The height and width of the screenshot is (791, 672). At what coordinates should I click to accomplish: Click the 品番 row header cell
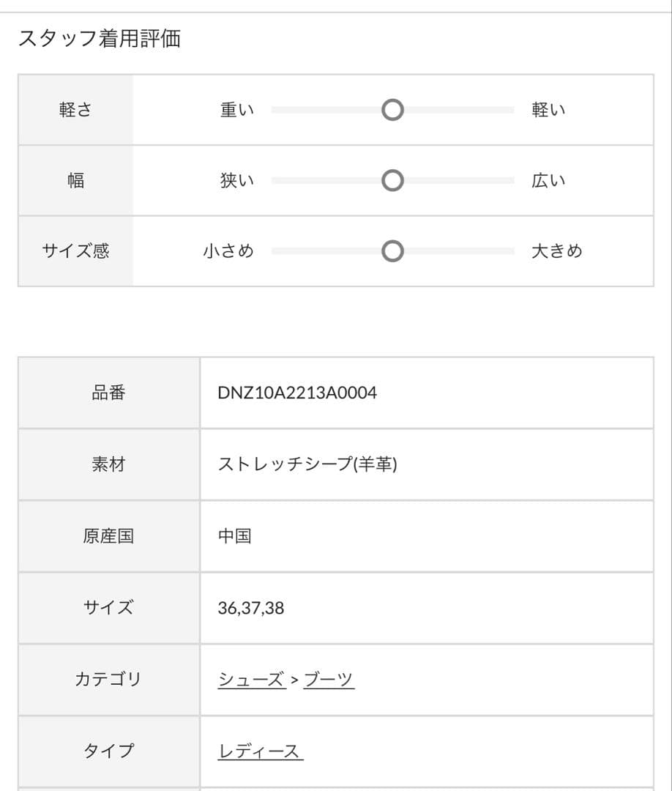pyautogui.click(x=109, y=393)
